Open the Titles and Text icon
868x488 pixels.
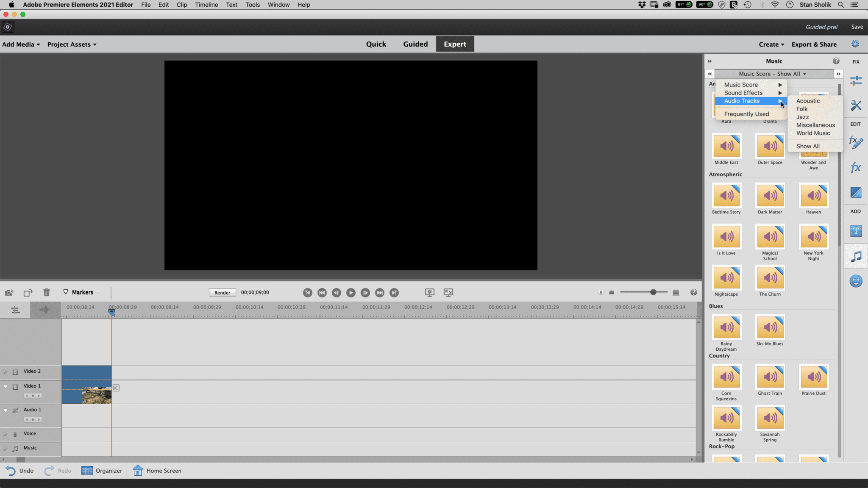click(856, 231)
